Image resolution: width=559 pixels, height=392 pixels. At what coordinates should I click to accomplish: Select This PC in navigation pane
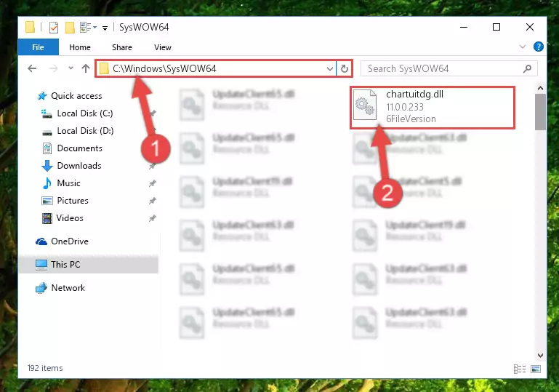[65, 264]
